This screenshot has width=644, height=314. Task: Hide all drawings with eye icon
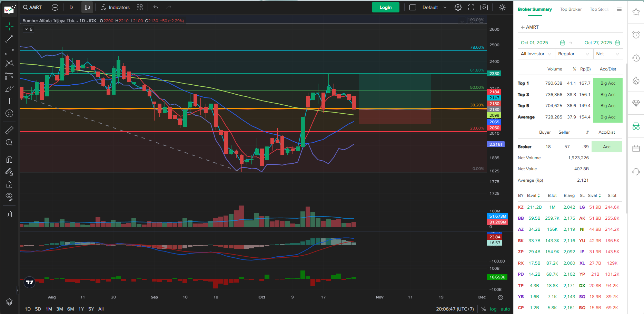(x=9, y=197)
